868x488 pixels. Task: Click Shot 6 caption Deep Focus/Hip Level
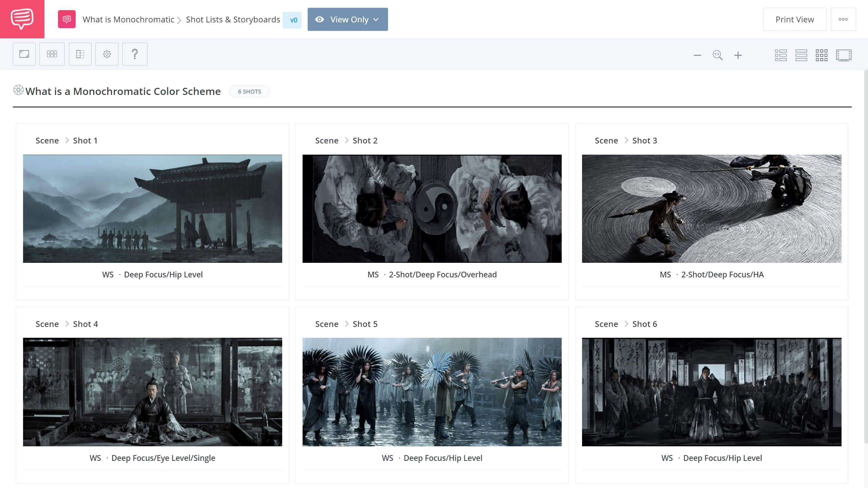[722, 458]
